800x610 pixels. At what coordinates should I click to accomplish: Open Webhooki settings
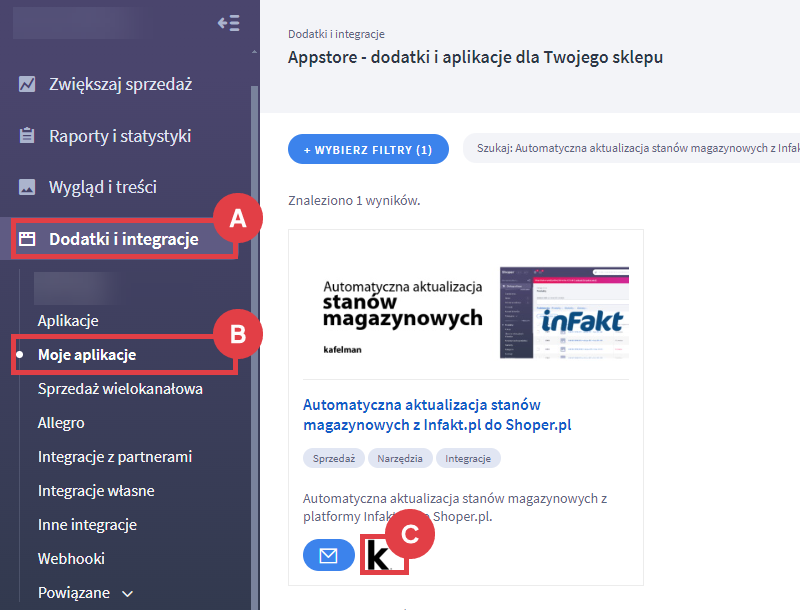71,559
